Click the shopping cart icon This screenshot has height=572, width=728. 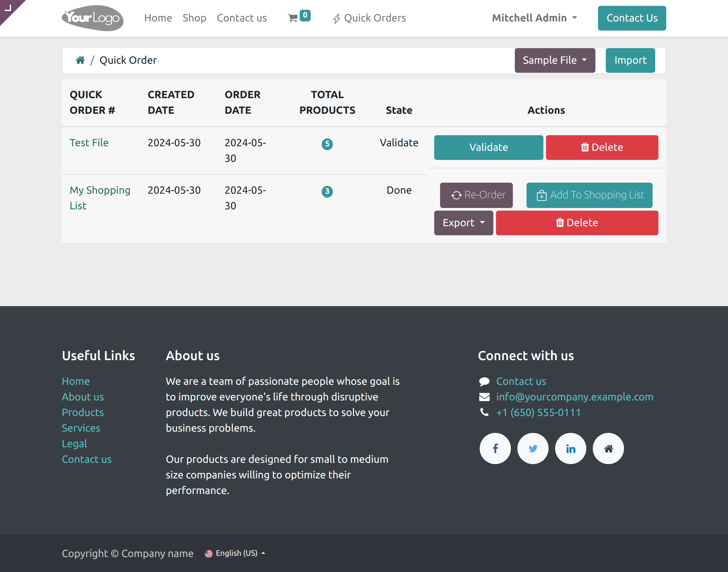293,18
